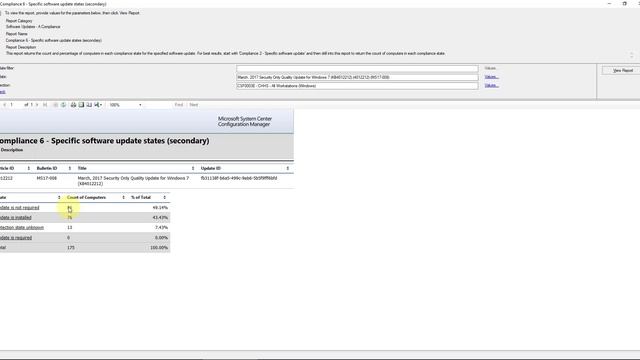Switch to print layout view icon

coord(81,105)
